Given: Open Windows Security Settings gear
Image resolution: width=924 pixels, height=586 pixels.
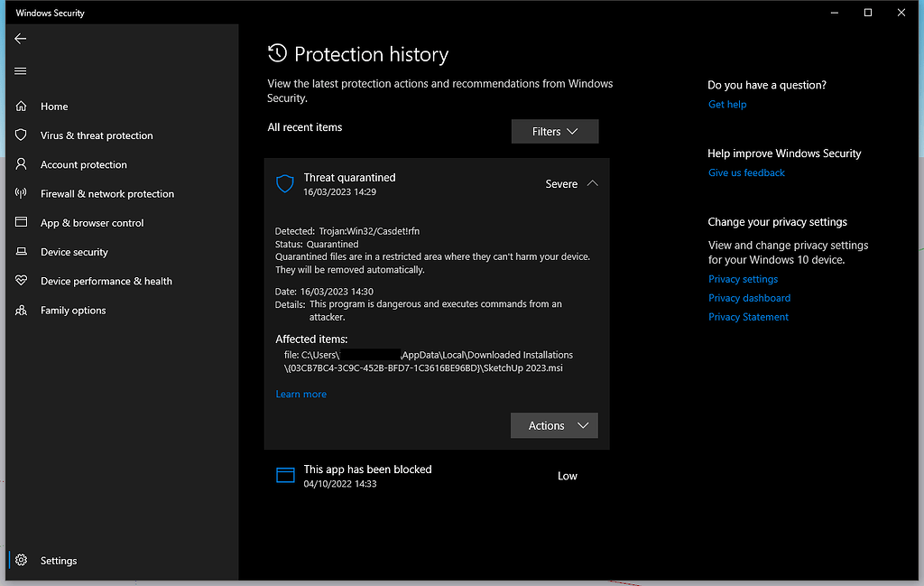Looking at the screenshot, I should click(x=20, y=560).
